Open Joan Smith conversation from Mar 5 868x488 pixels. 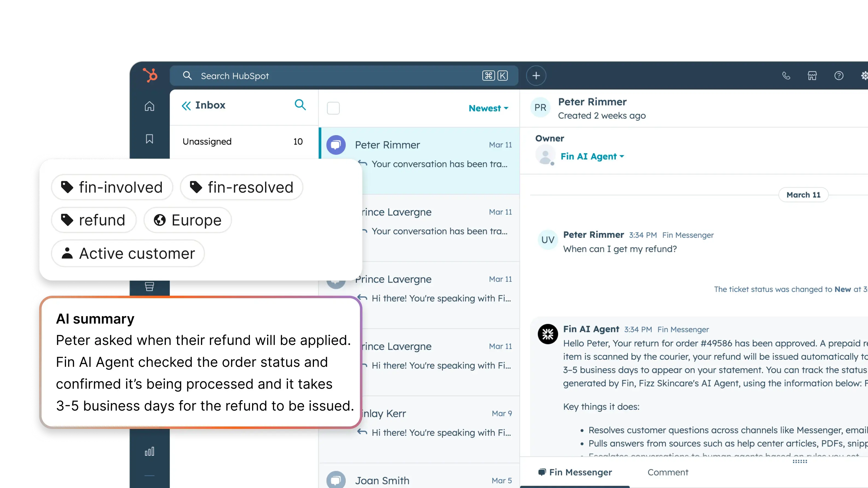coord(419,475)
